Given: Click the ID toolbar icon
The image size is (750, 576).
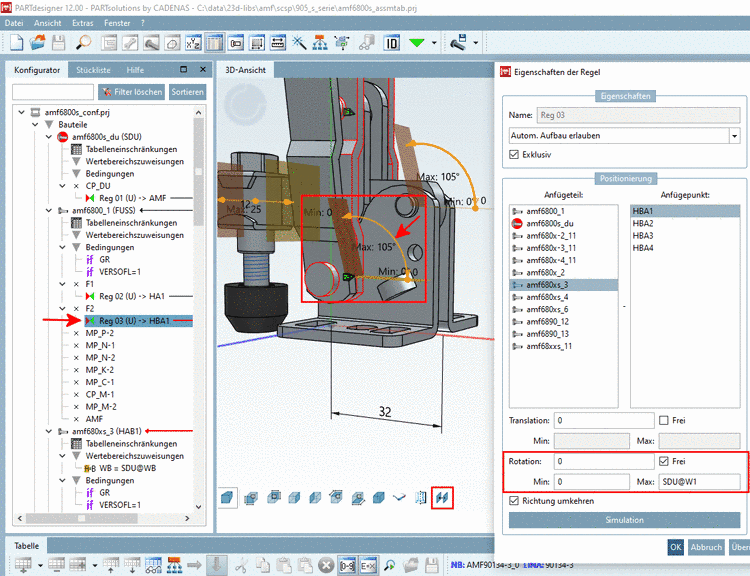Looking at the screenshot, I should (391, 42).
